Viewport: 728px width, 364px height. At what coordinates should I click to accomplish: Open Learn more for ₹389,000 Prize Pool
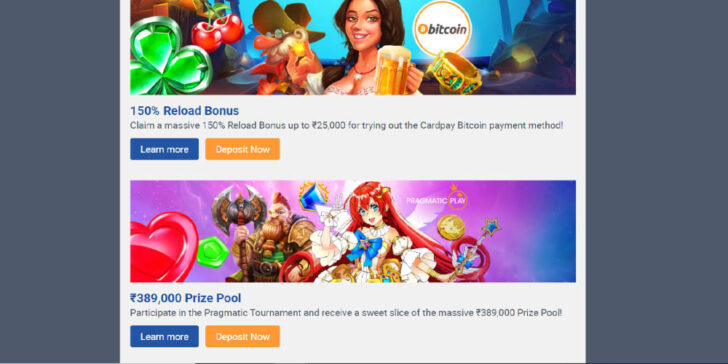tap(164, 336)
